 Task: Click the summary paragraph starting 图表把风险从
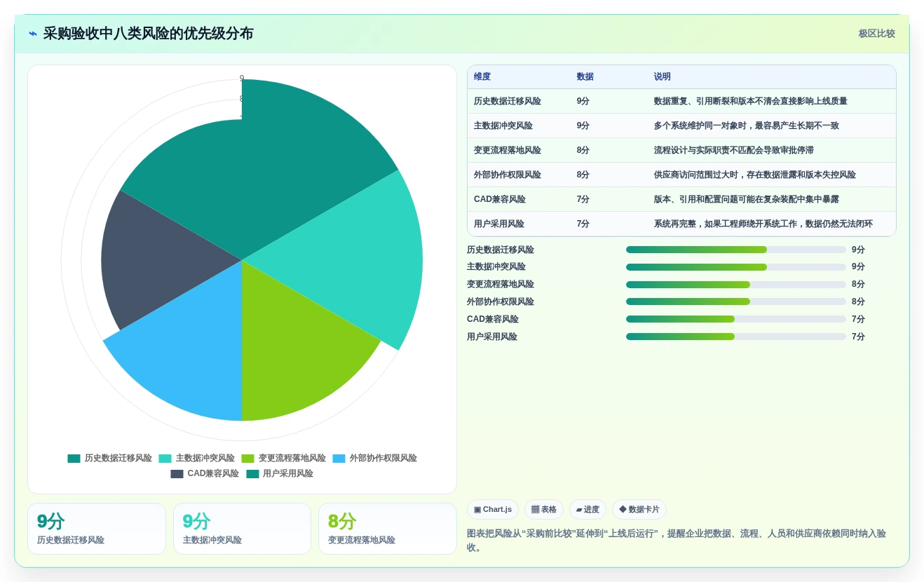[x=677, y=541]
